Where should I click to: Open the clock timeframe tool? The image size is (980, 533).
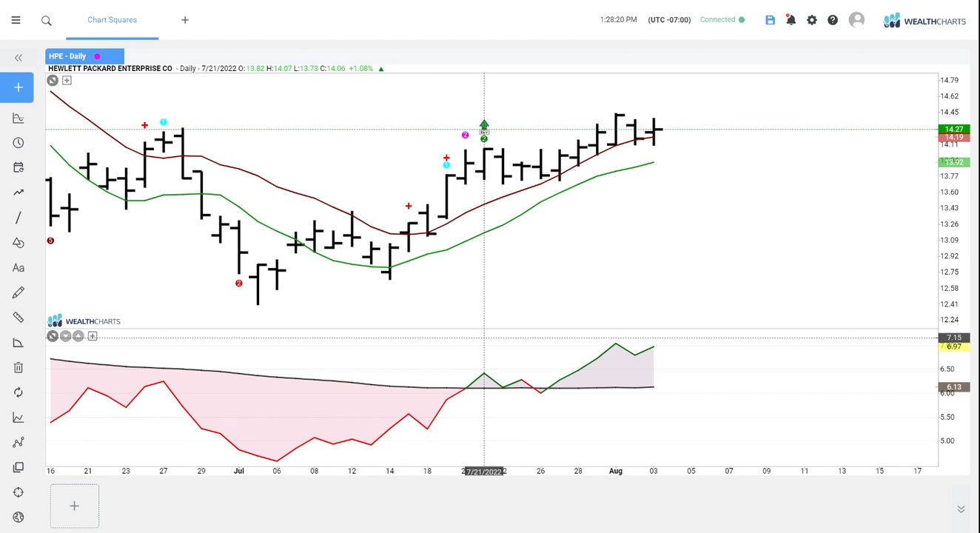click(x=19, y=143)
